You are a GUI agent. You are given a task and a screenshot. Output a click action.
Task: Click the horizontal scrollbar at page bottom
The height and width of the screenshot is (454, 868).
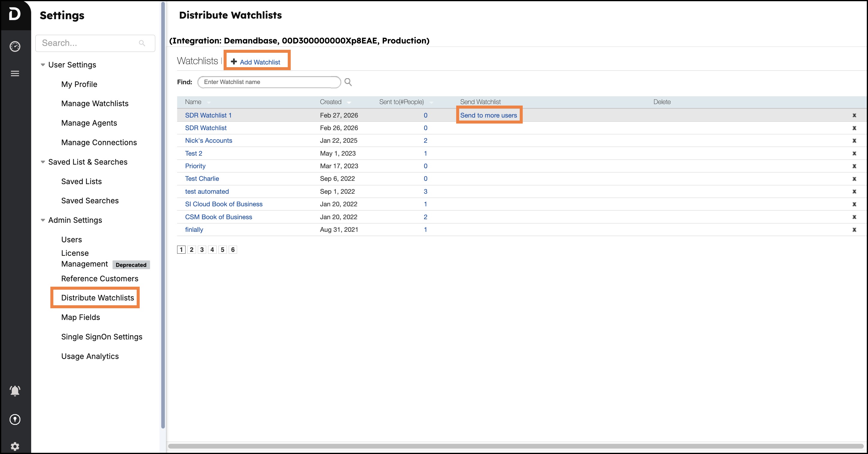(x=516, y=446)
